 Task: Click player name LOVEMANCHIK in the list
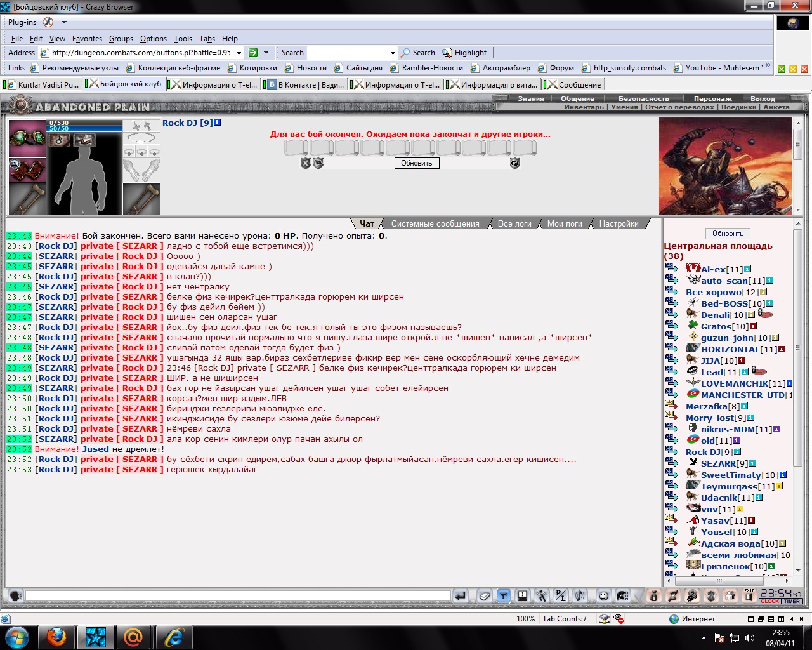click(735, 383)
